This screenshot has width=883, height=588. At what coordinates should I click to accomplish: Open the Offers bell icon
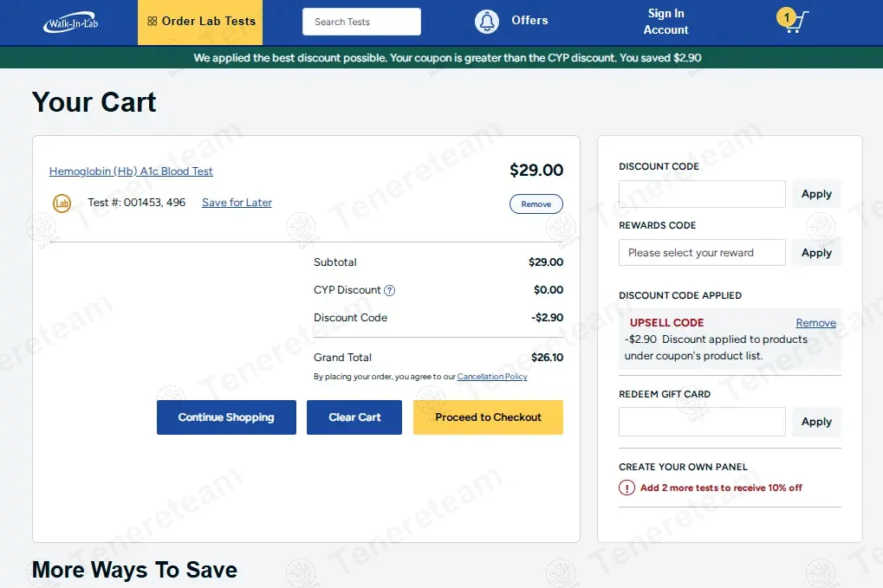487,22
